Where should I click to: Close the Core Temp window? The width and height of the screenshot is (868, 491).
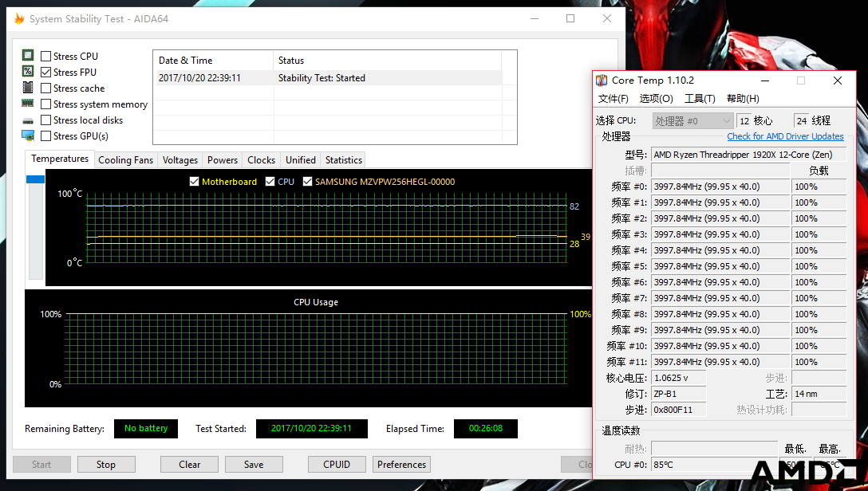[838, 81]
